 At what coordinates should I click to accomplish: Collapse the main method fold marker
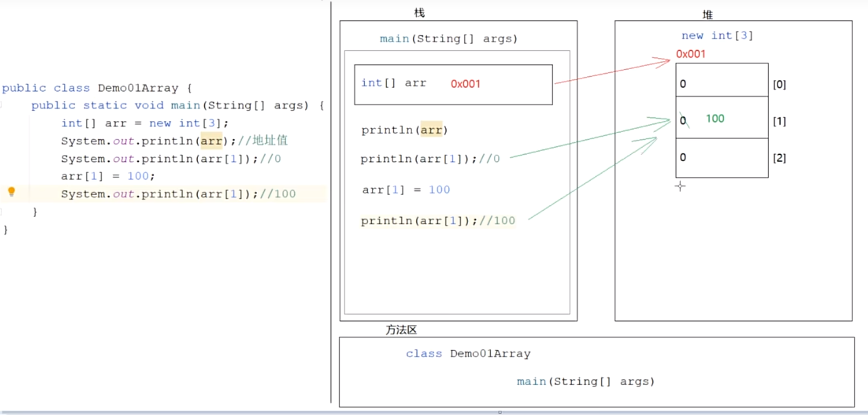point(1,105)
